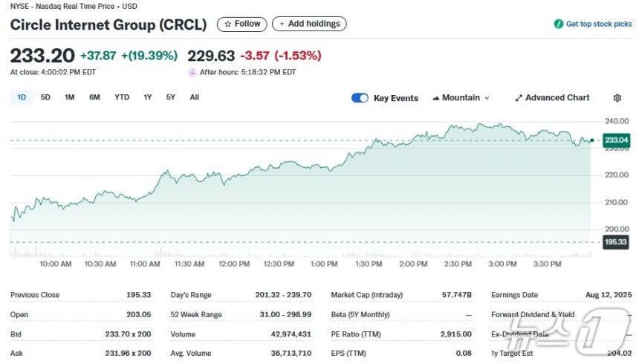Click the Mountain chart type icon
The image size is (639, 364).
(x=435, y=98)
